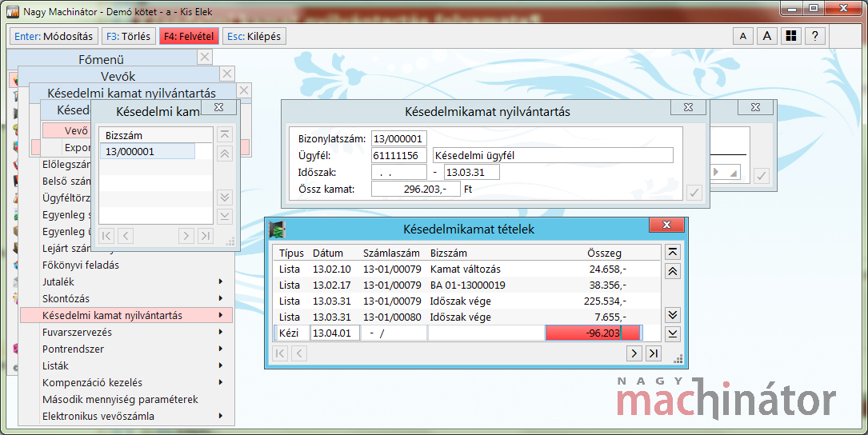Move one column left in tételek table
This screenshot has height=435, width=868.
pyautogui.click(x=299, y=353)
